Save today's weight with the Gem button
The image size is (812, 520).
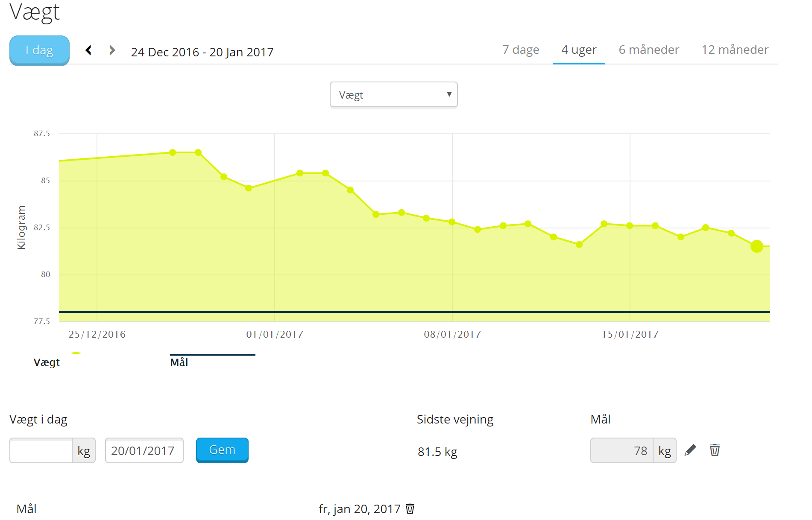(x=222, y=450)
